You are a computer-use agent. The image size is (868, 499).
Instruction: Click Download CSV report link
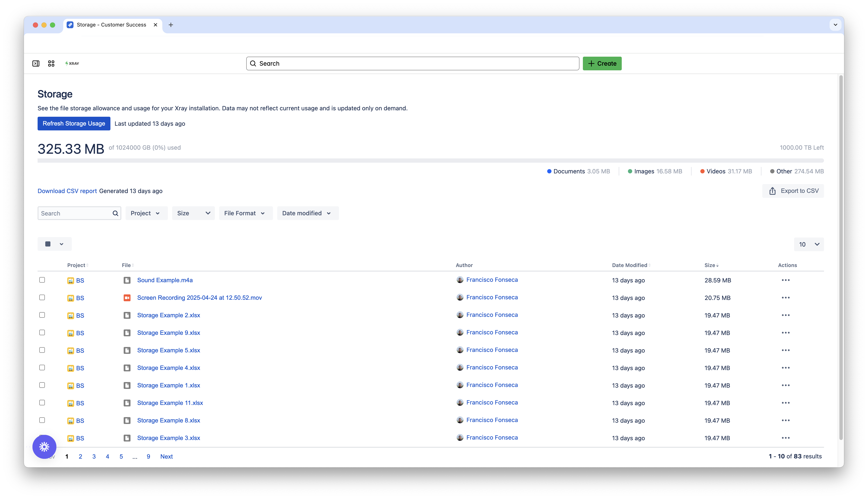tap(67, 191)
